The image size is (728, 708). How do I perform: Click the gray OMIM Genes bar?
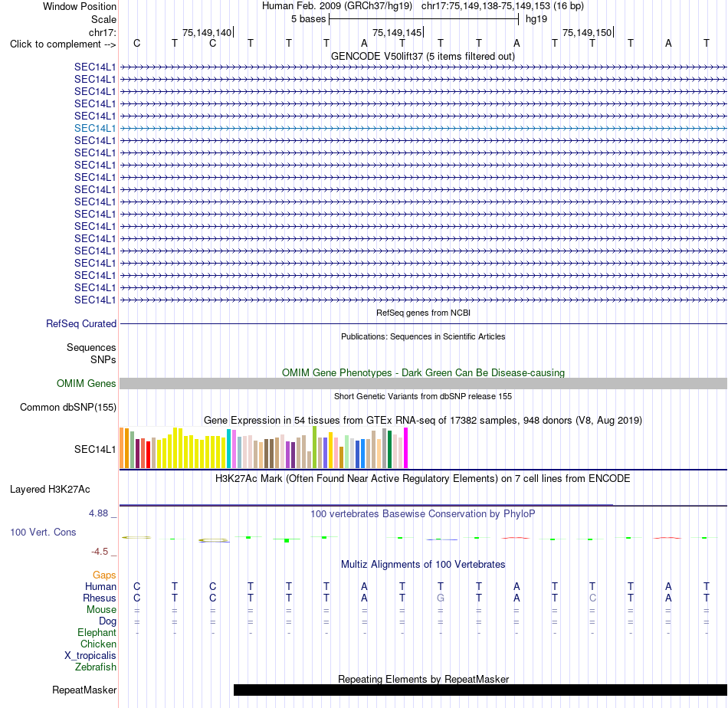click(x=423, y=383)
